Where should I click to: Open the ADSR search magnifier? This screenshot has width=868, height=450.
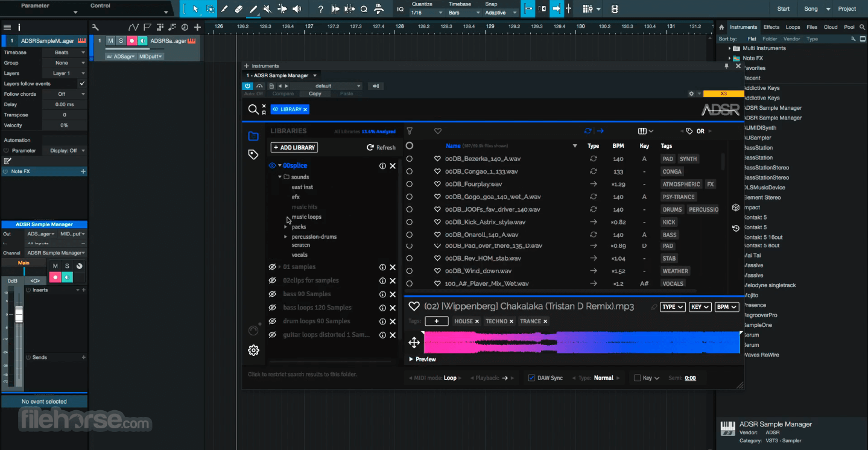click(x=253, y=109)
